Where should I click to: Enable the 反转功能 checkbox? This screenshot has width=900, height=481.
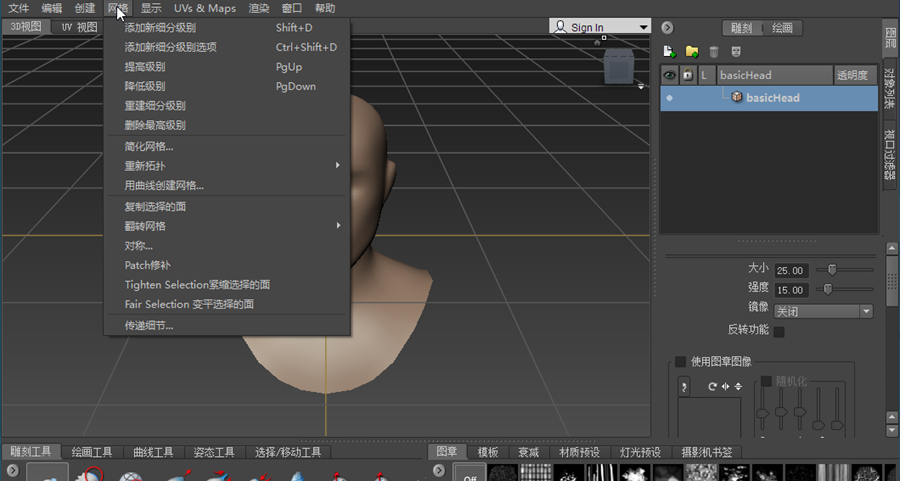tap(779, 331)
